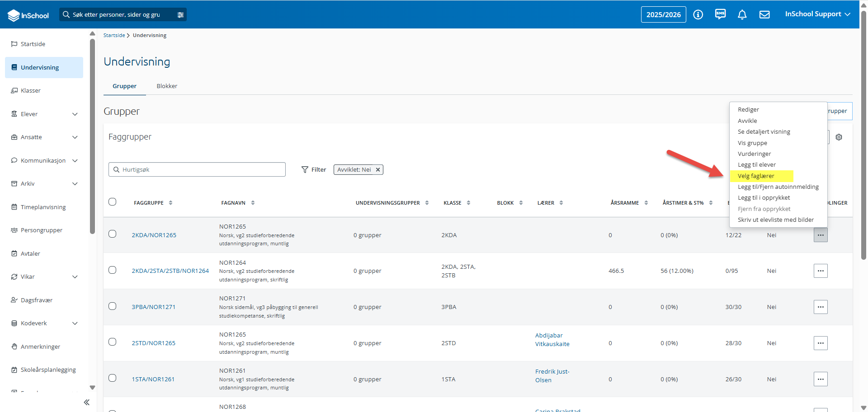Open the 1STA/NOR1261 group link
This screenshot has height=412, width=868.
pyautogui.click(x=153, y=379)
